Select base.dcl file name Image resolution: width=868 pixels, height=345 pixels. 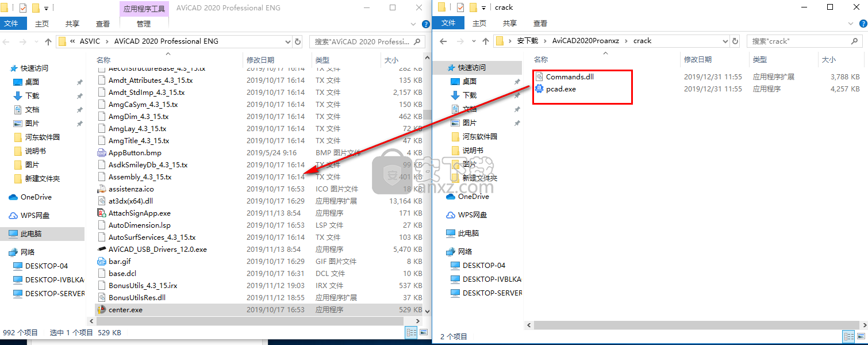click(122, 274)
